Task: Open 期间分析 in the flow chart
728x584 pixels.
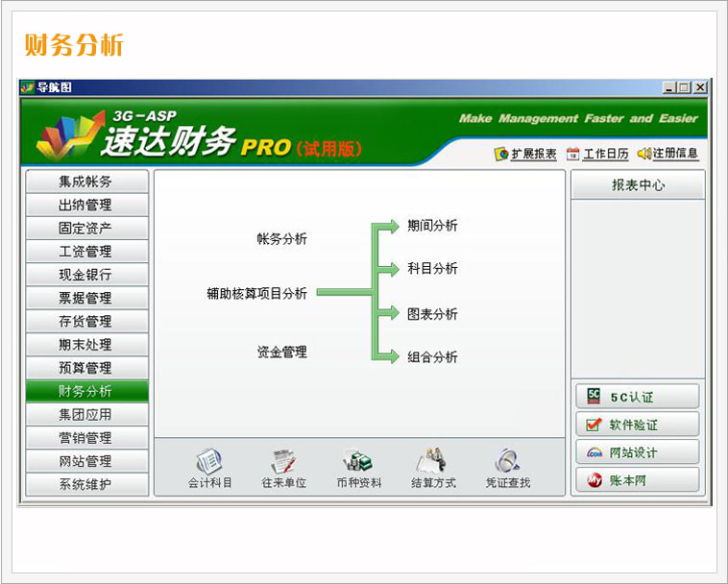Action: click(x=432, y=226)
